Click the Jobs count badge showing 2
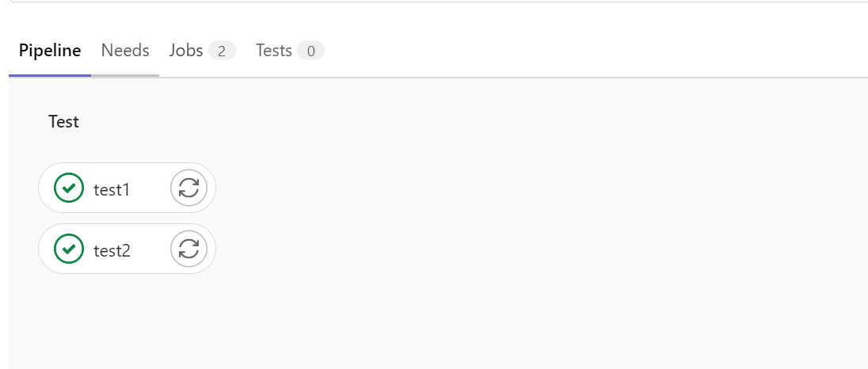 [222, 51]
